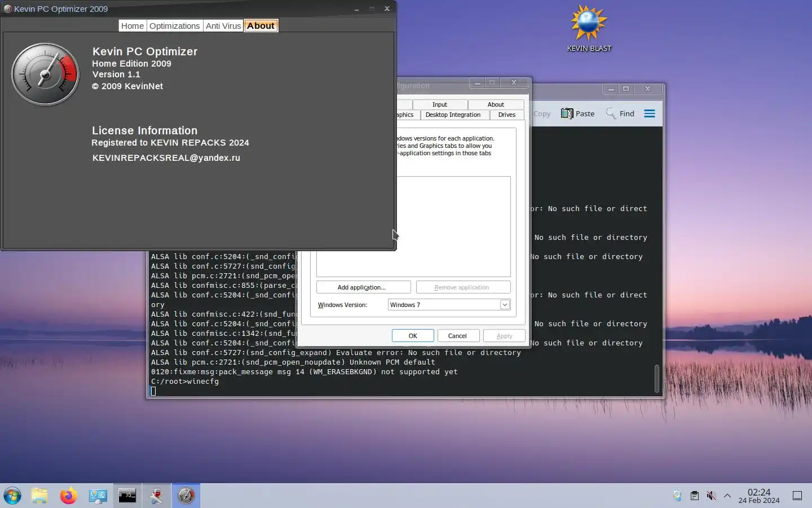Image resolution: width=812 pixels, height=508 pixels.
Task: Click the Copy button in terminal toolbar
Action: 541,113
